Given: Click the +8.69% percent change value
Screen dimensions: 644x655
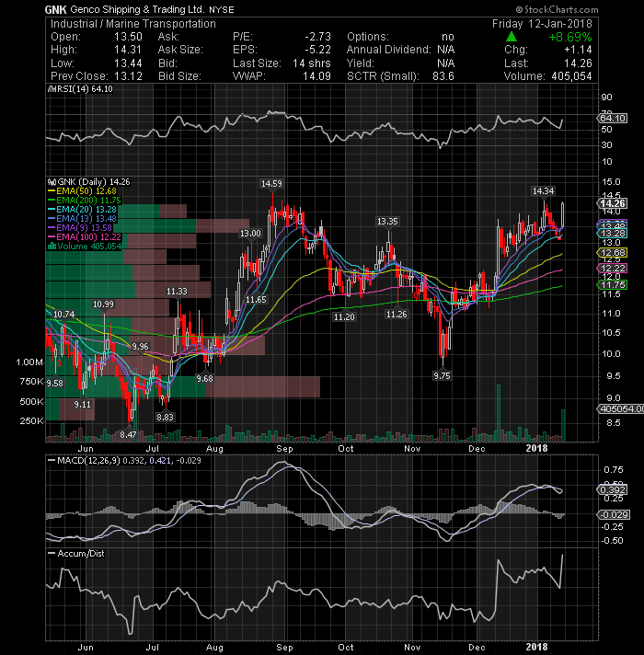Looking at the screenshot, I should pyautogui.click(x=570, y=37).
